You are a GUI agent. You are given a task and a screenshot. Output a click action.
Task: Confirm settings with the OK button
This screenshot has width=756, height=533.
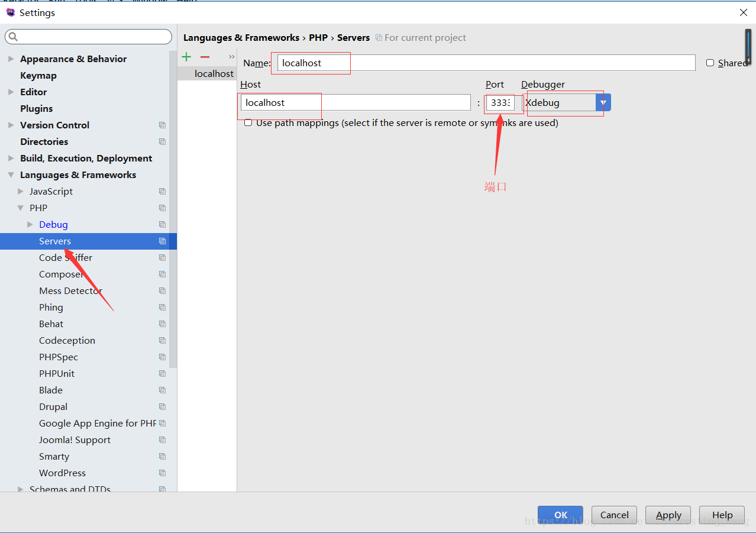(560, 515)
